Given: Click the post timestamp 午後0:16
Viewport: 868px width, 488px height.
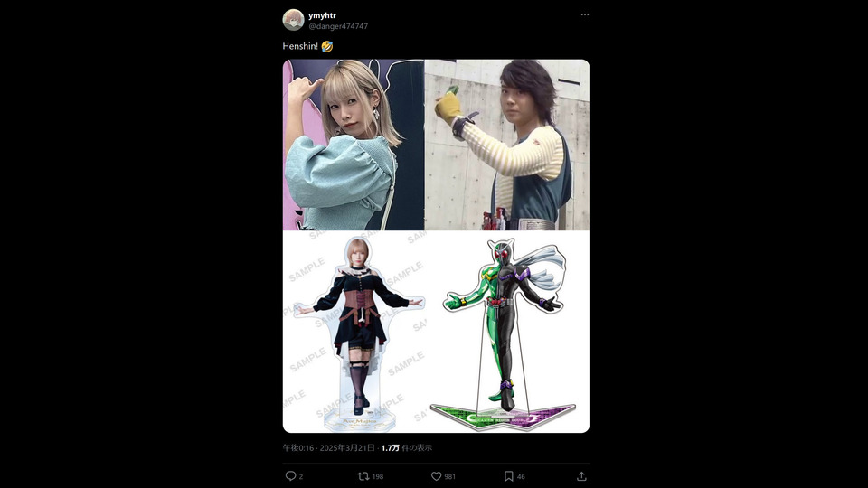Looking at the screenshot, I should [297, 447].
